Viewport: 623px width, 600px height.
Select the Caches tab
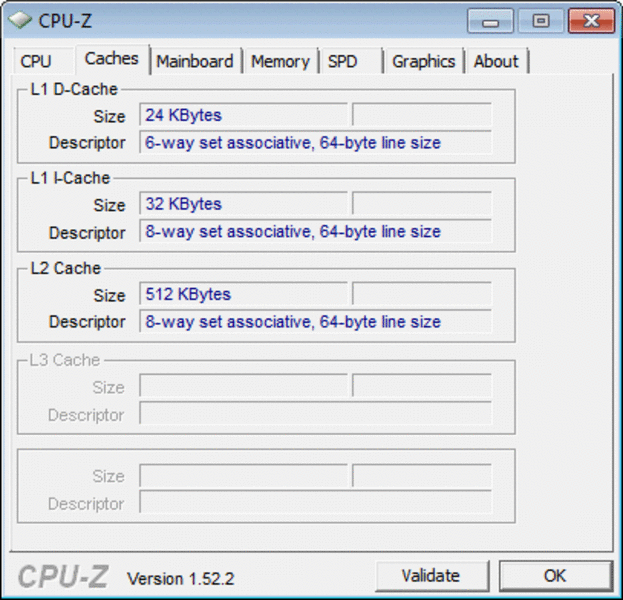(112, 59)
